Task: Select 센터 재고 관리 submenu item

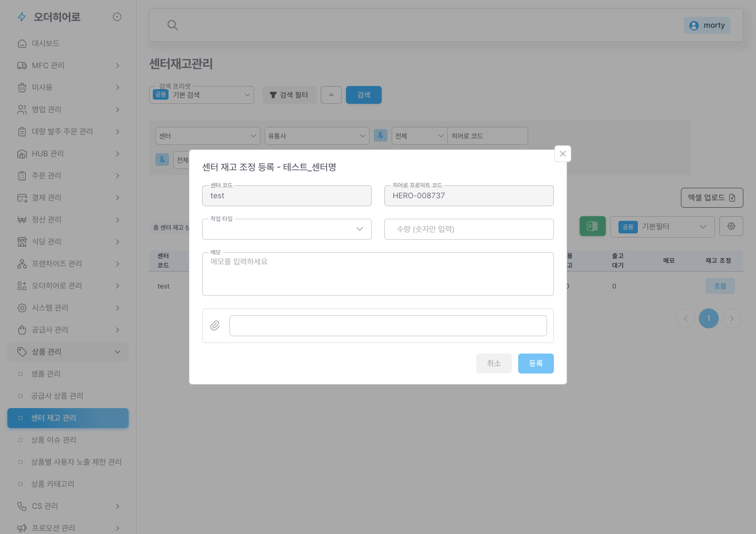Action: click(68, 418)
